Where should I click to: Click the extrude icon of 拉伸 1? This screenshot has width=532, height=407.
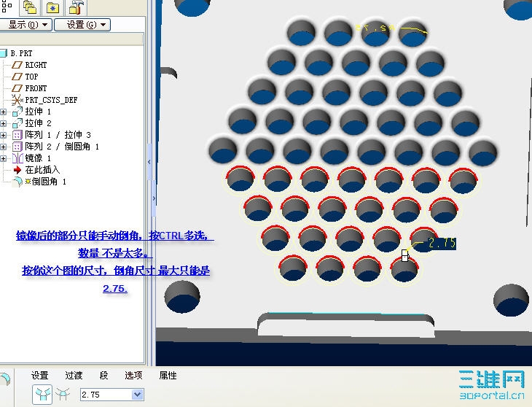pyautogui.click(x=17, y=112)
